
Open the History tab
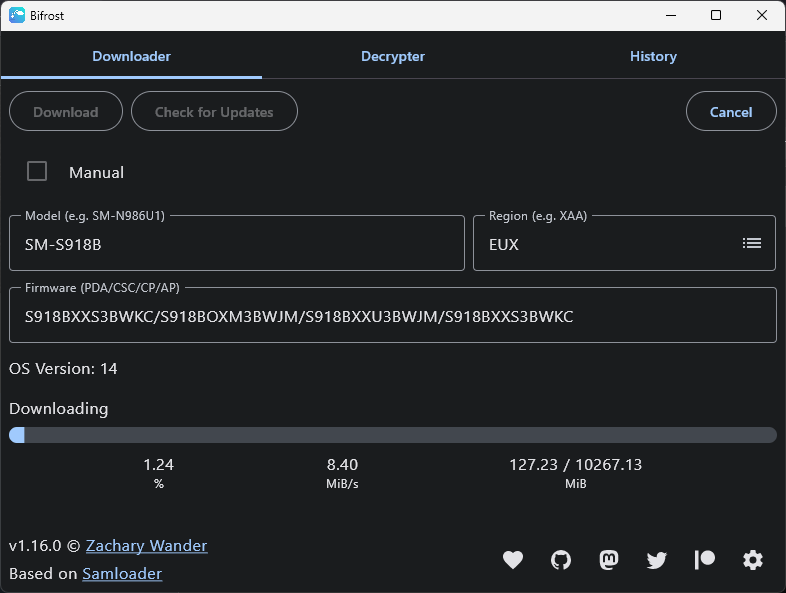pyautogui.click(x=653, y=57)
